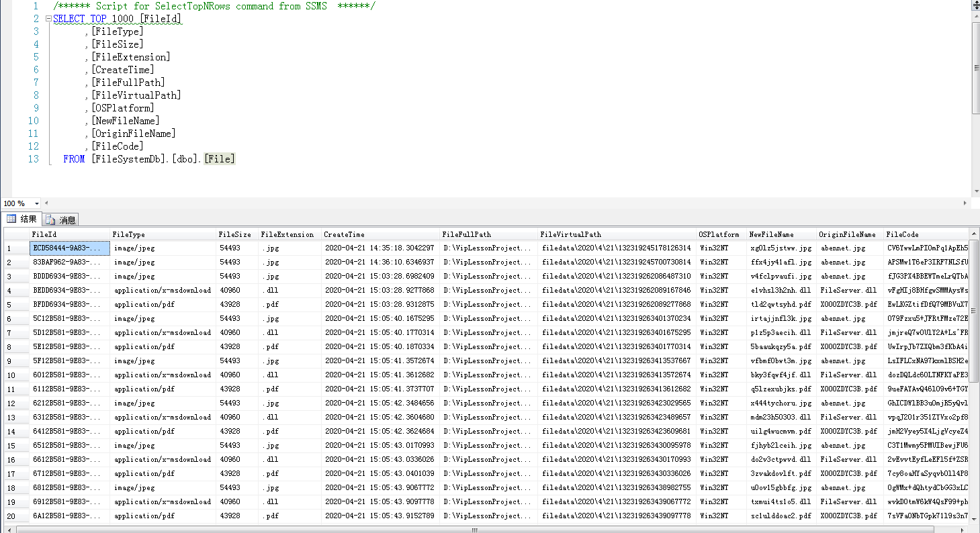Click [FileSystemDb] in the FROM clause
The width and height of the screenshot is (980, 533).
coord(129,159)
